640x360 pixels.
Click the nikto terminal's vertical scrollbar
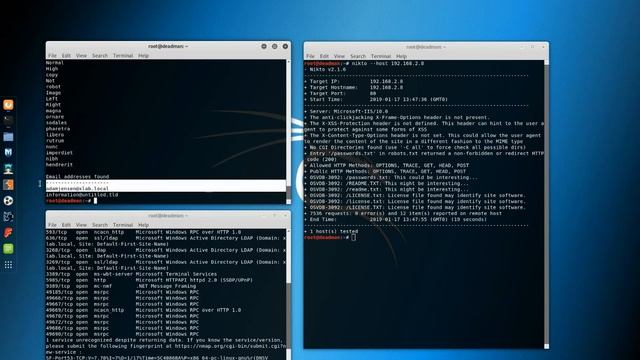pyautogui.click(x=547, y=204)
